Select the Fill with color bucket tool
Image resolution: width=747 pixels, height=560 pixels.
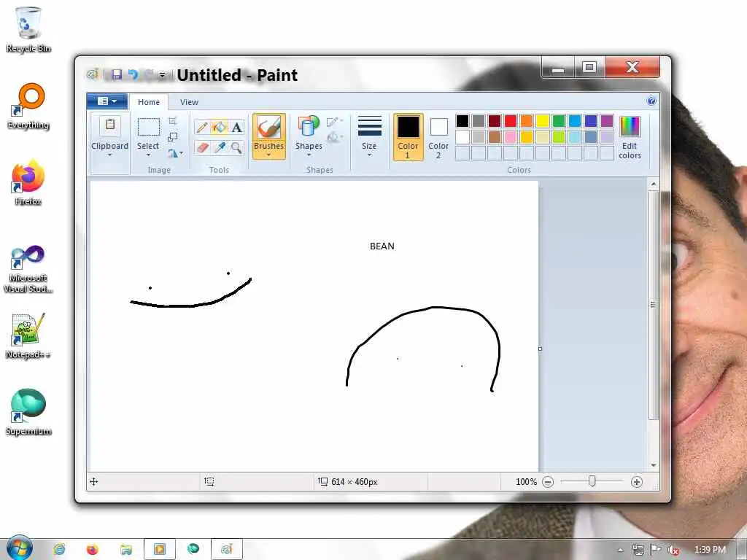(220, 127)
